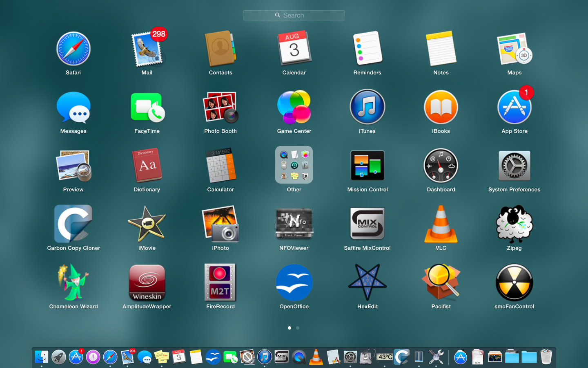Switch to the second Launchpad page dot

coord(298,328)
